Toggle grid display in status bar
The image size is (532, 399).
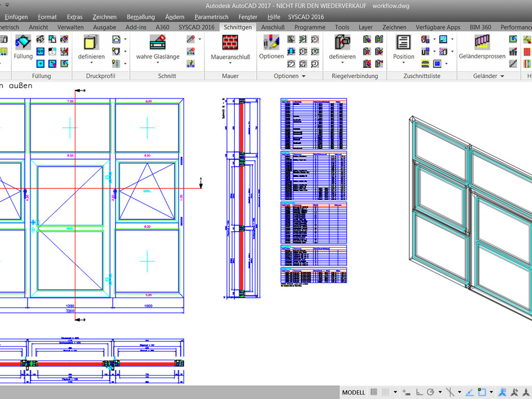(374, 392)
